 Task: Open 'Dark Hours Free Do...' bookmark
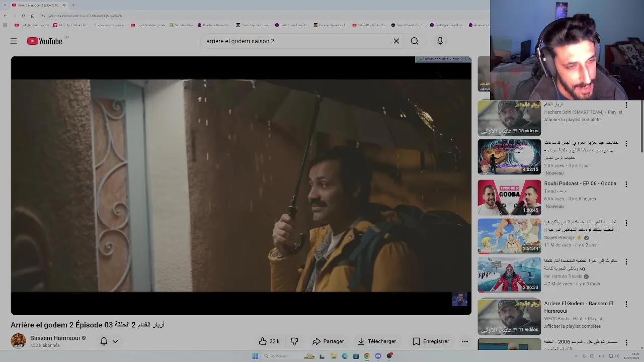pos(292,25)
